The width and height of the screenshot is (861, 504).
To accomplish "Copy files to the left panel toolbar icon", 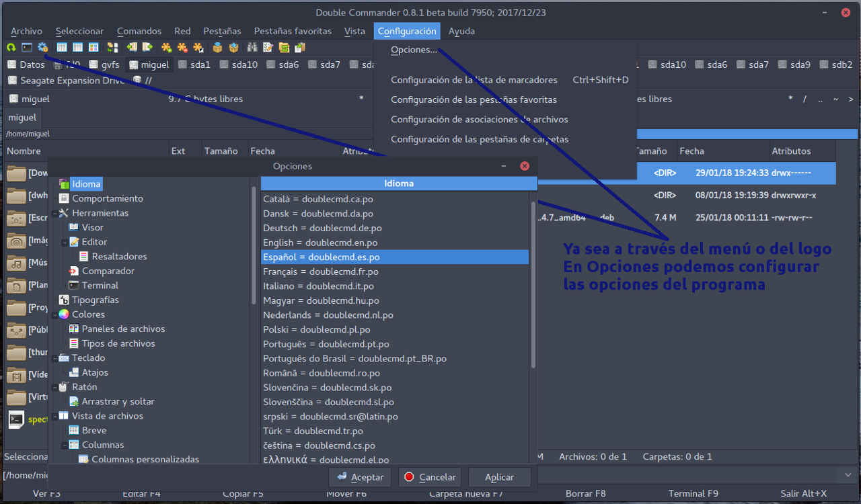I will (132, 47).
